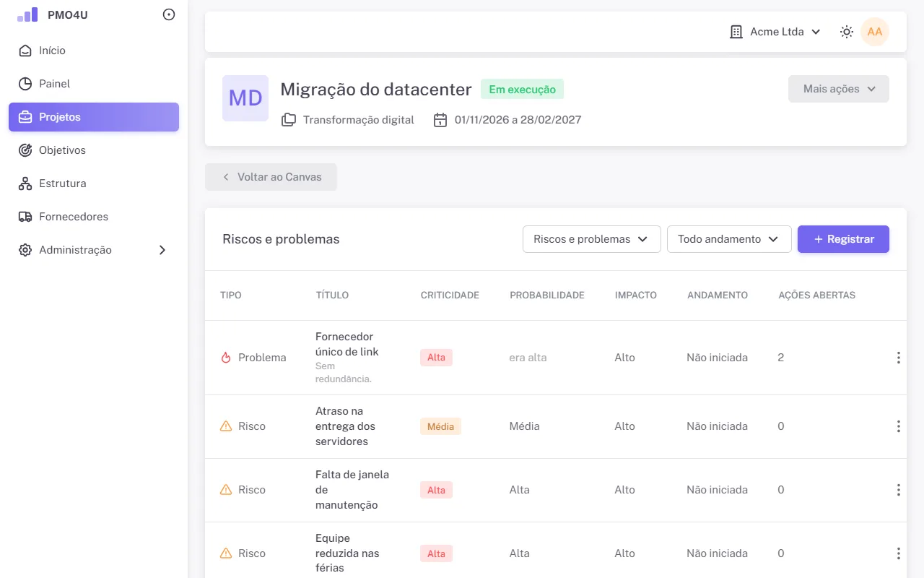Click the Ações abertas value 2

click(x=781, y=358)
